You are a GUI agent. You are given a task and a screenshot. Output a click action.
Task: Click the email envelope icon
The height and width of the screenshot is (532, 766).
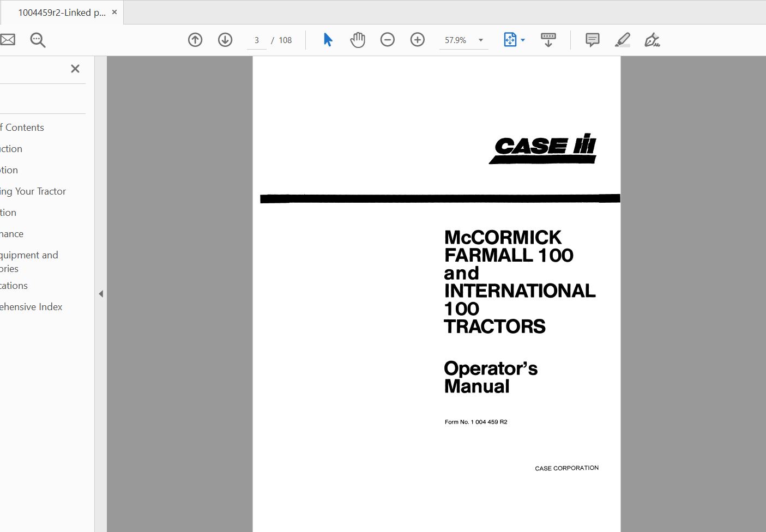click(8, 40)
